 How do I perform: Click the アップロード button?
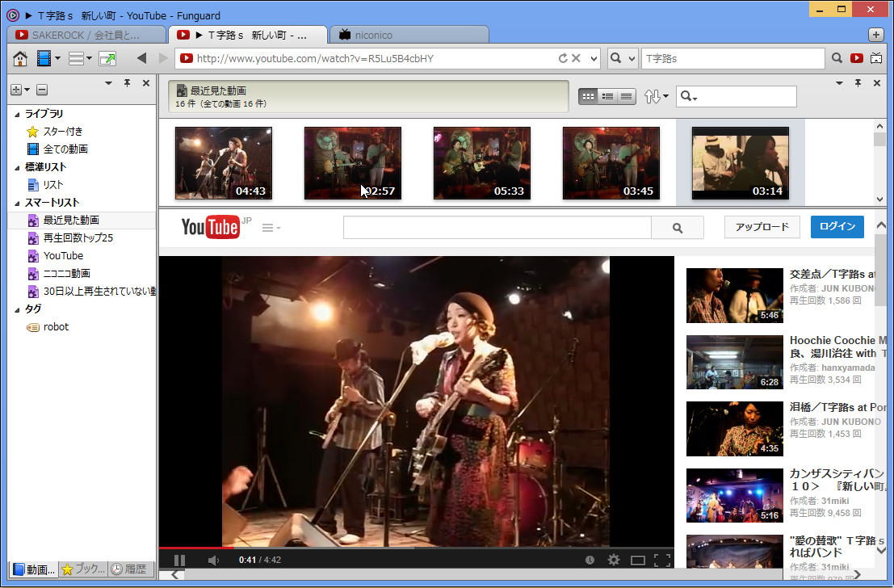[762, 227]
